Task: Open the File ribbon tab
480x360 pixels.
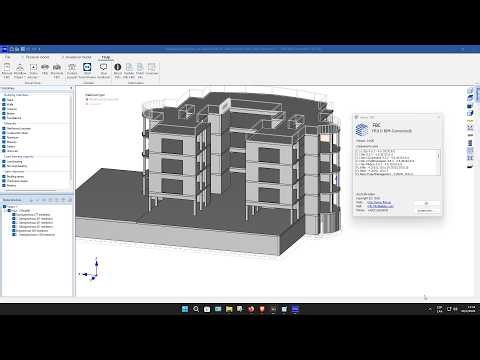Action: click(7, 57)
